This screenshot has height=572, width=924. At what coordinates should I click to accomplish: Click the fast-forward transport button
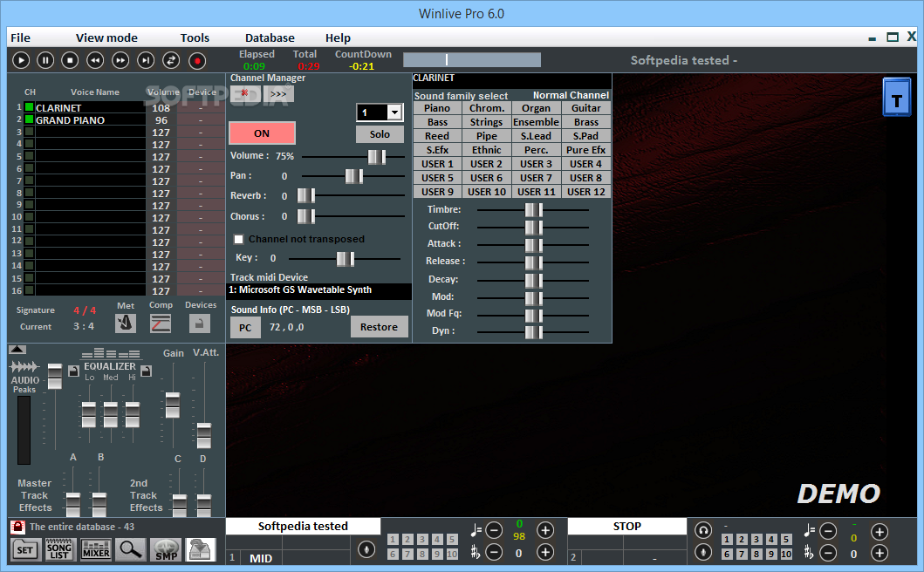pyautogui.click(x=120, y=60)
